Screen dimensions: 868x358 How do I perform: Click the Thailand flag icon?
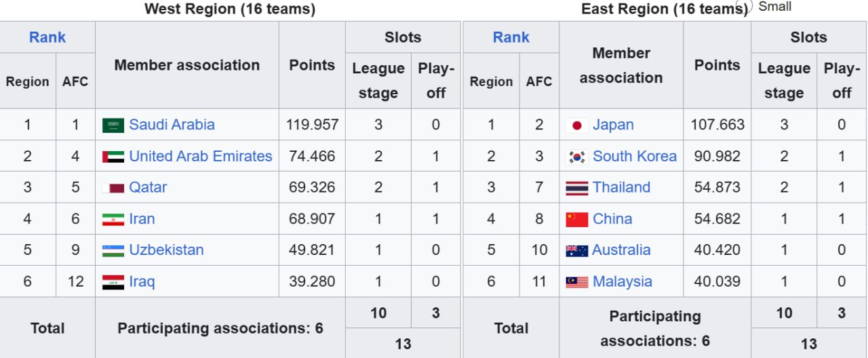coord(576,188)
